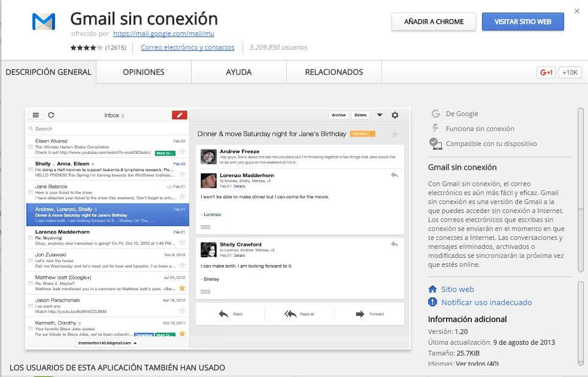Click the Forward arrow button
This screenshot has height=377, width=588.
(360, 314)
